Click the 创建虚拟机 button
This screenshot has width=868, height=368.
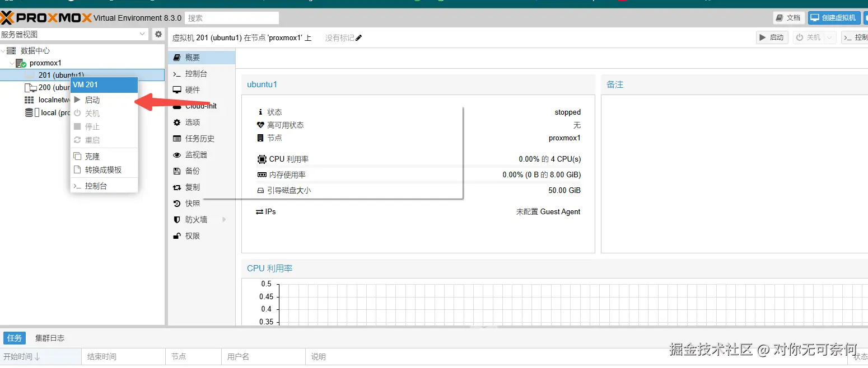point(834,18)
